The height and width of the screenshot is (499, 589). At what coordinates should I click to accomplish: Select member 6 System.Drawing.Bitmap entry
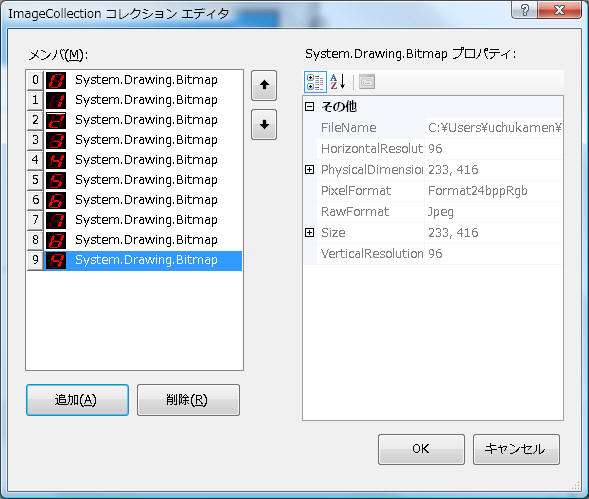click(134, 200)
